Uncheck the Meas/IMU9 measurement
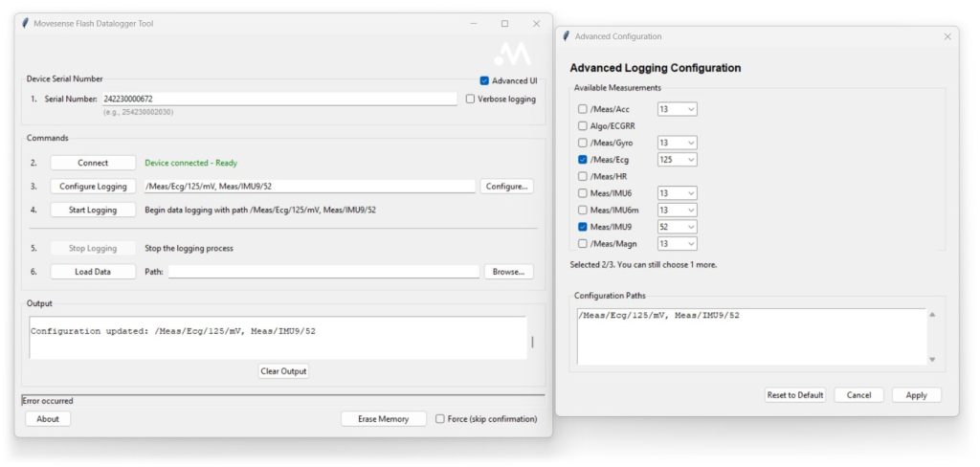Viewport: 980px width, 467px height. (583, 227)
